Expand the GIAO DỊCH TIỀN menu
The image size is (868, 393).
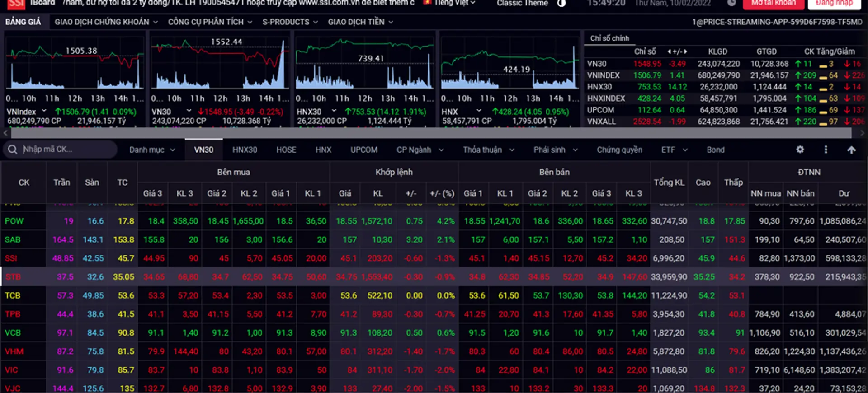click(x=360, y=22)
